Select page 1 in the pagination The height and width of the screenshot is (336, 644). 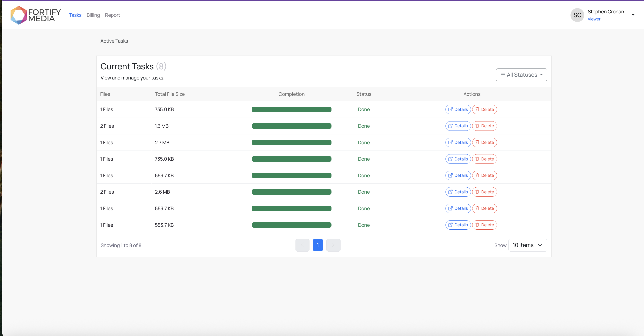[318, 245]
